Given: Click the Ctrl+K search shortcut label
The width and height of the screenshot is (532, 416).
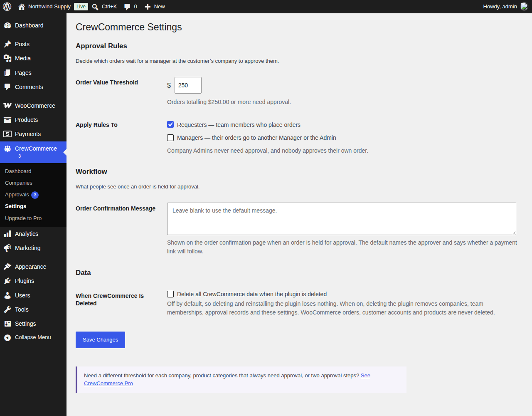Looking at the screenshot, I should [109, 7].
